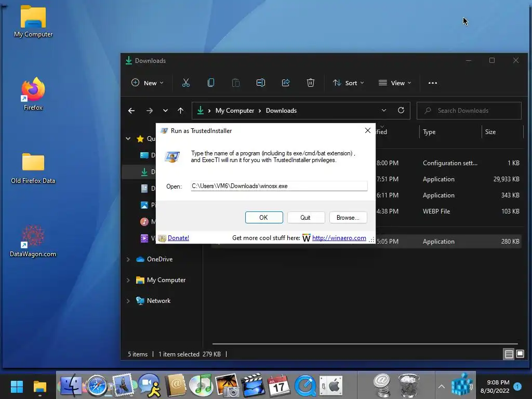This screenshot has height=399, width=532.
Task: Click the Browse... button
Action: [348, 218]
